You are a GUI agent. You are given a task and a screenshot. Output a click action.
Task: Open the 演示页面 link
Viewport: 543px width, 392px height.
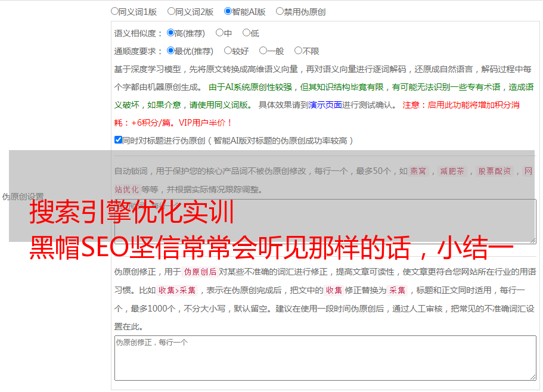point(325,105)
